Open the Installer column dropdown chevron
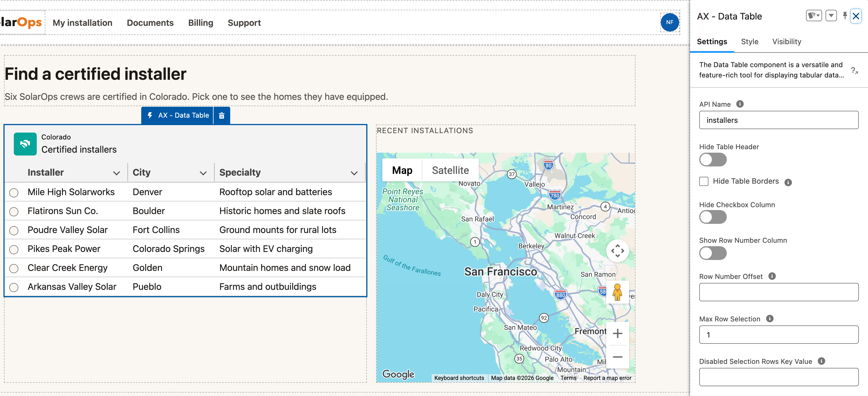Image resolution: width=868 pixels, height=396 pixels. click(117, 173)
